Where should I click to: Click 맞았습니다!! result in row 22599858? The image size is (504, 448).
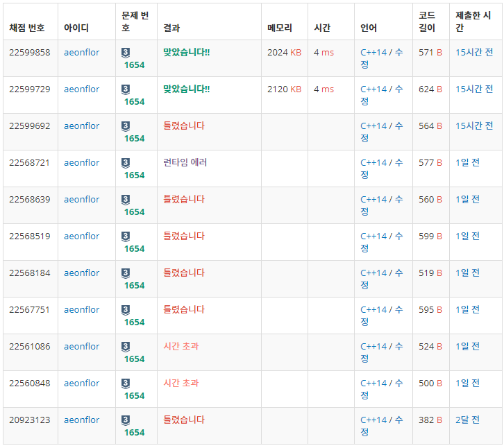pyautogui.click(x=187, y=52)
